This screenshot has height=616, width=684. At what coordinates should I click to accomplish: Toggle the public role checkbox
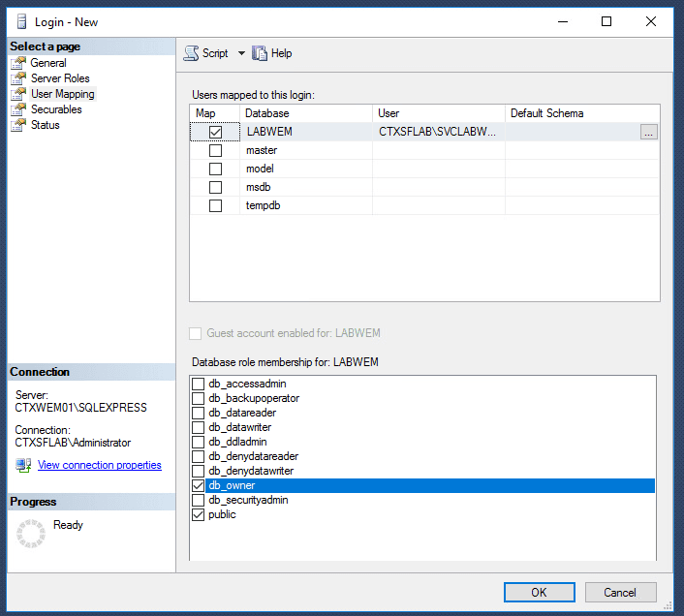click(x=198, y=514)
